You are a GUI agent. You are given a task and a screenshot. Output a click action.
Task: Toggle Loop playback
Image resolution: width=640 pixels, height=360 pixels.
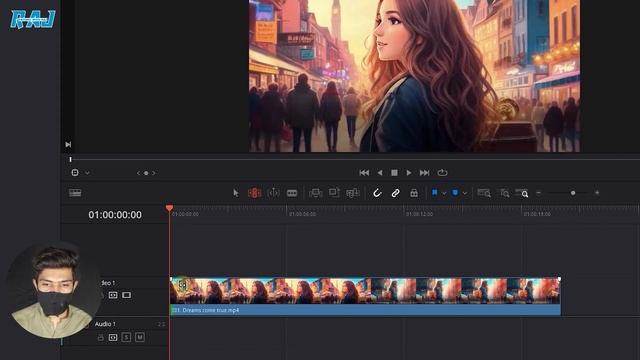[442, 173]
